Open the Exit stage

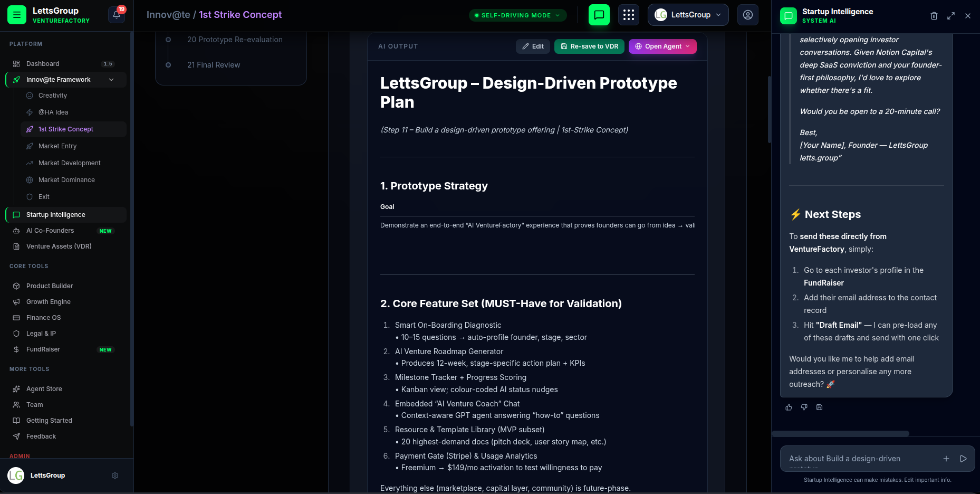73,197
